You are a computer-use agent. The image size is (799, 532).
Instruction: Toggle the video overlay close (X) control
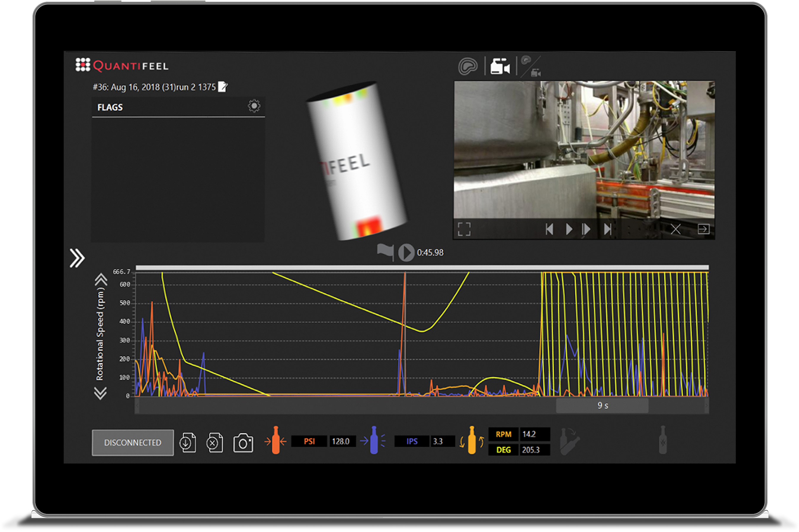[x=675, y=229]
